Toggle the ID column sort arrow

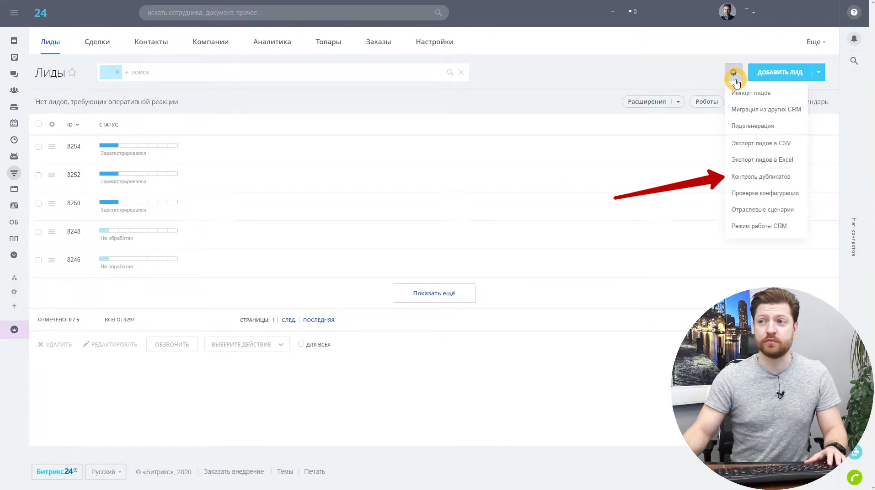[x=77, y=124]
